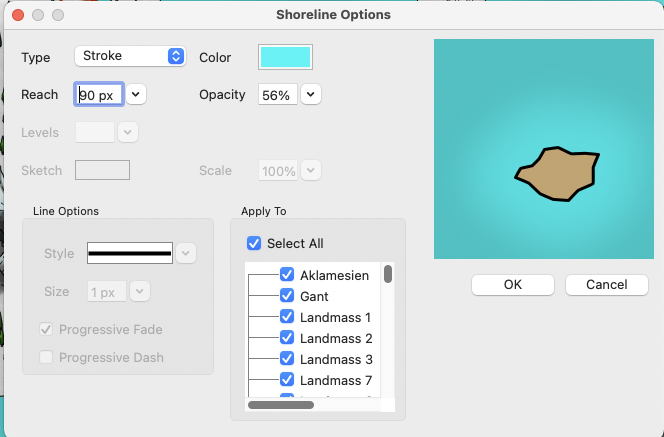Click the red close window button
Image resolution: width=664 pixels, height=437 pixels.
pyautogui.click(x=17, y=15)
